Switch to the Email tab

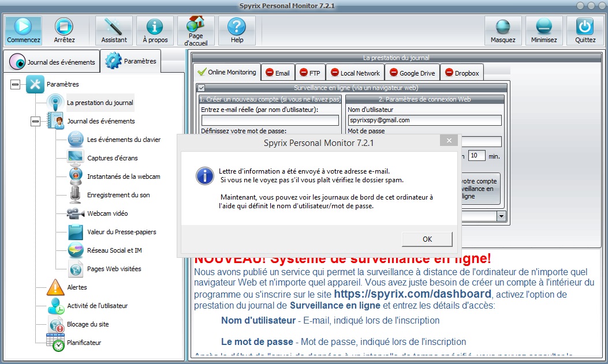pos(278,73)
